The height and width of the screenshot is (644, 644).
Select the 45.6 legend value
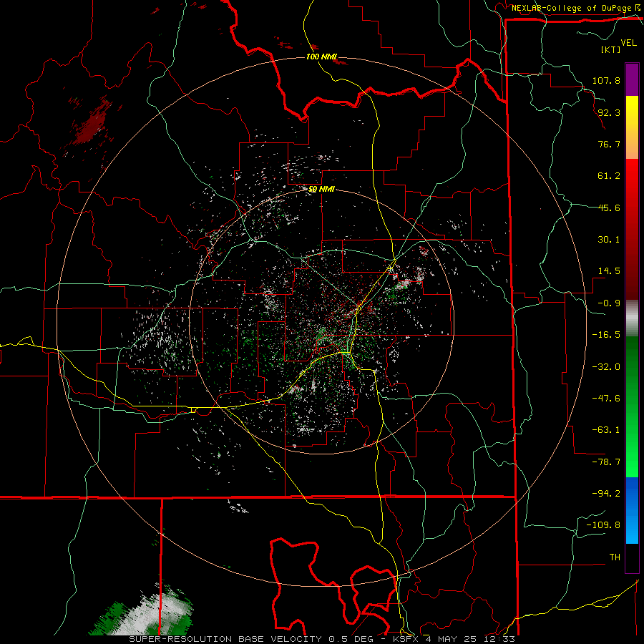609,208
